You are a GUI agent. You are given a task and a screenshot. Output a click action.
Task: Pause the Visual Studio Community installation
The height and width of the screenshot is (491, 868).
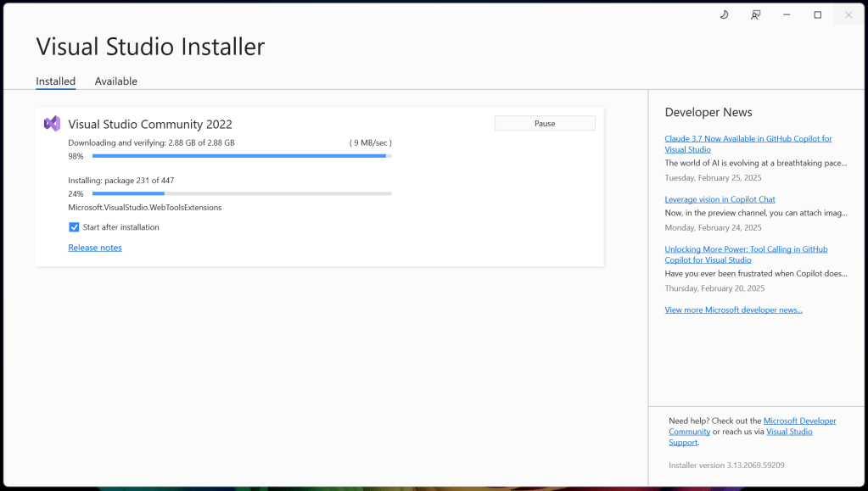(545, 124)
